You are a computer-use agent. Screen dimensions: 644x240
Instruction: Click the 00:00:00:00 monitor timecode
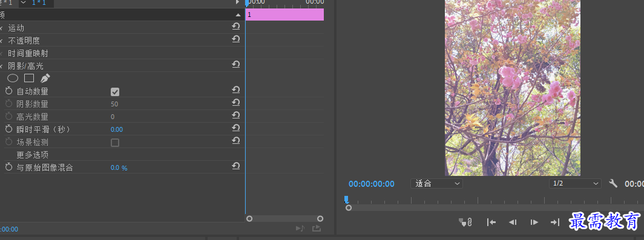371,184
